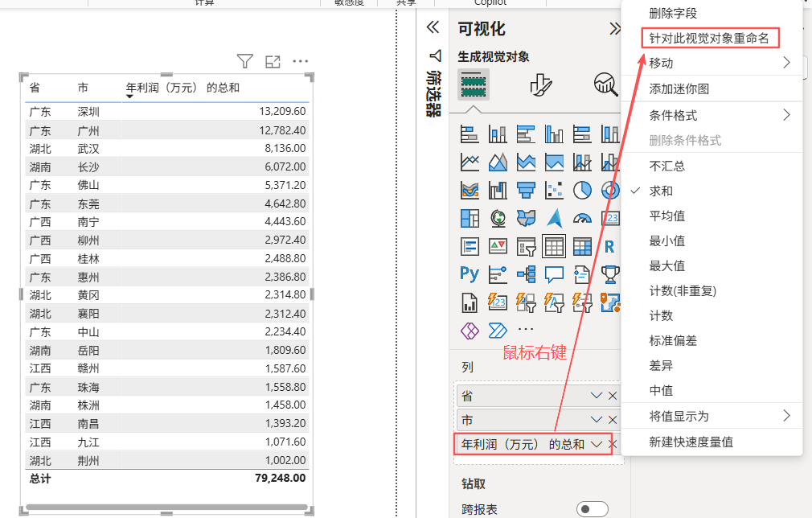Expand the 市 field dropdown chevron
Image resolution: width=812 pixels, height=518 pixels.
click(597, 420)
